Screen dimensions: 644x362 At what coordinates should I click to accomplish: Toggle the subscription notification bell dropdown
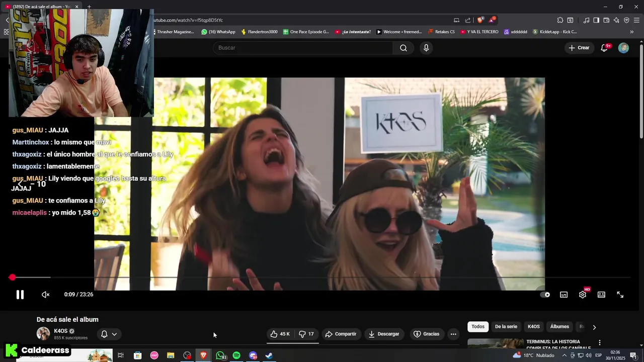[x=109, y=334]
